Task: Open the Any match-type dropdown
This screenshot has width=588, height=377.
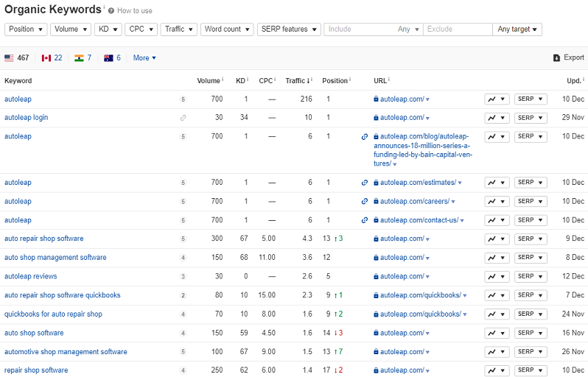Action: (408, 29)
